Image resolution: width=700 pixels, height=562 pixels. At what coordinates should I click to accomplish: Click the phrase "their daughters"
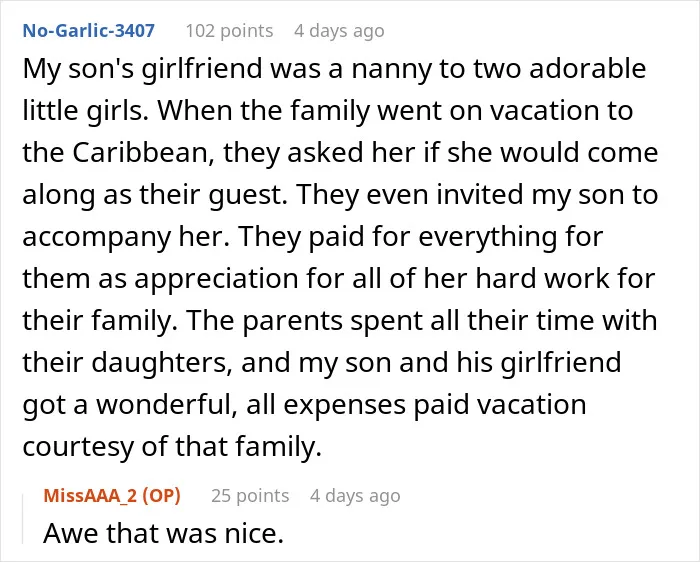[x=124, y=362]
